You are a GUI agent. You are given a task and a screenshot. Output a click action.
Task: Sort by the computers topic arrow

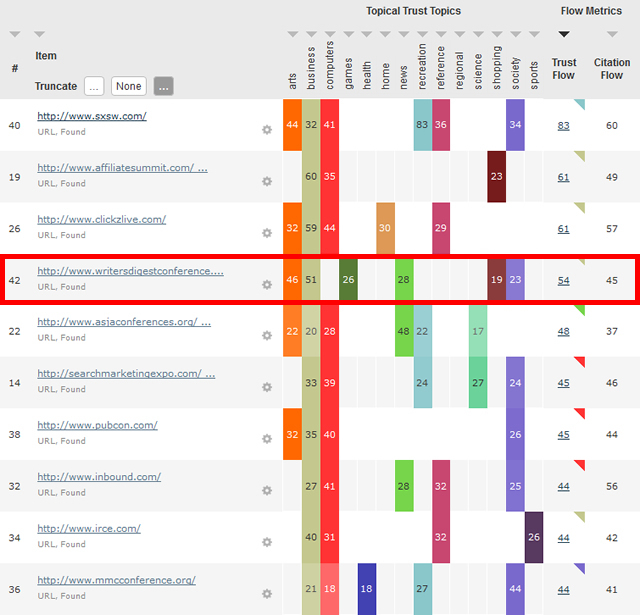330,34
